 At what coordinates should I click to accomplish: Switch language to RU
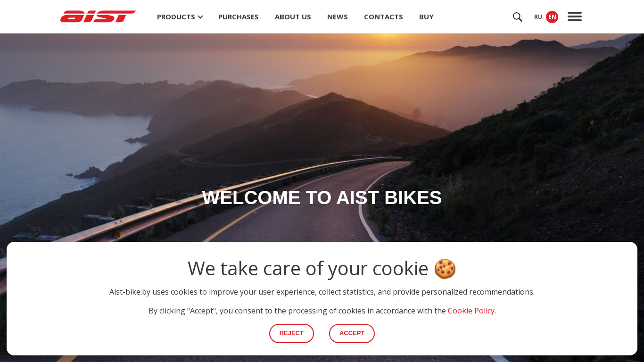538,17
